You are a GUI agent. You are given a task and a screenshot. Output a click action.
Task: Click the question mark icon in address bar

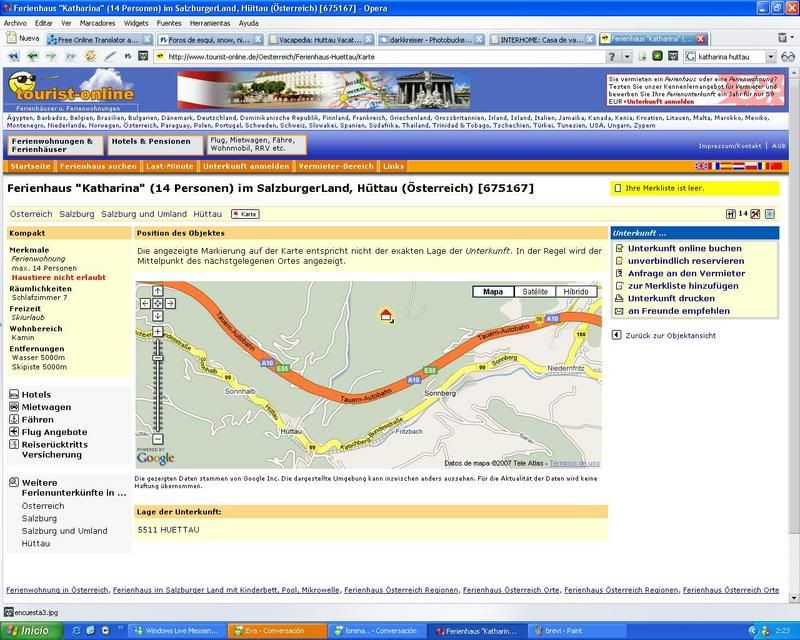[x=612, y=57]
